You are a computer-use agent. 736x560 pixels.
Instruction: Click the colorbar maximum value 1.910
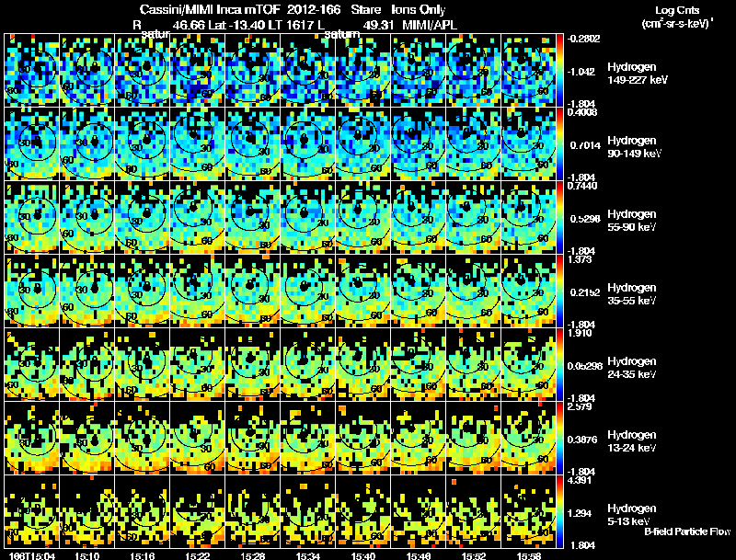pyautogui.click(x=580, y=333)
